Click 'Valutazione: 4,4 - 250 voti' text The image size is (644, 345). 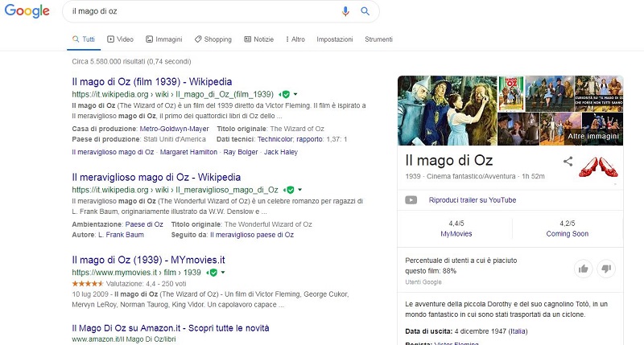click(147, 283)
